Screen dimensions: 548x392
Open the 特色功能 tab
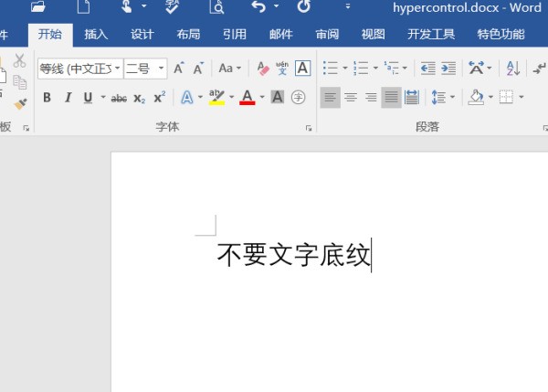[501, 35]
